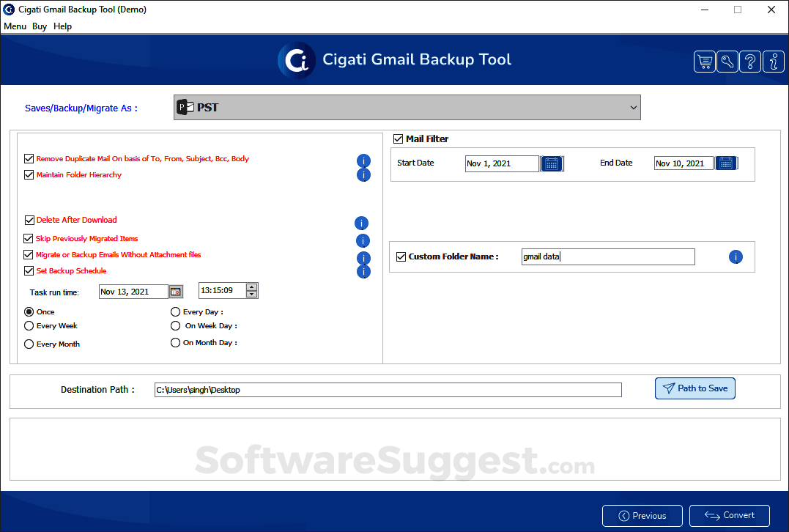Open the shopping cart purchase icon
Screen dimensions: 789x532
point(704,62)
